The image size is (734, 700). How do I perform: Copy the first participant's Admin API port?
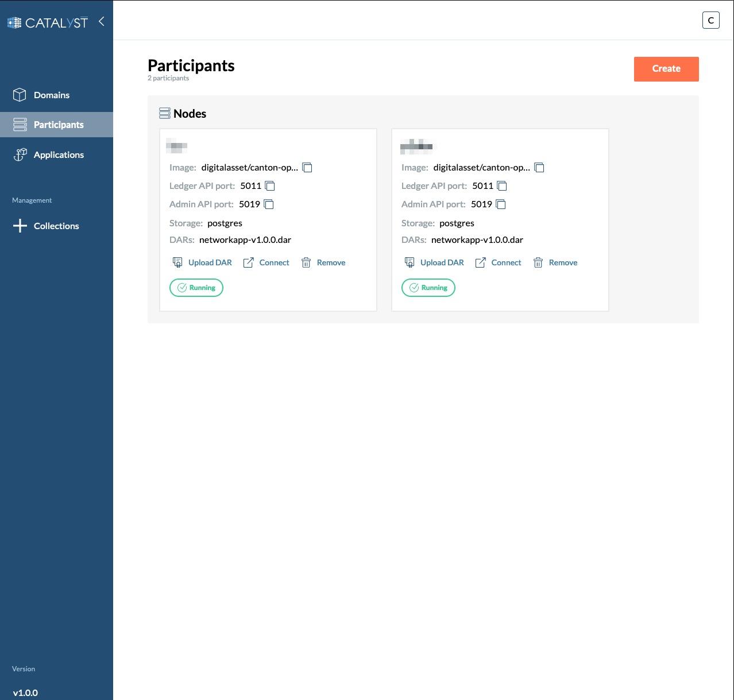pos(268,204)
